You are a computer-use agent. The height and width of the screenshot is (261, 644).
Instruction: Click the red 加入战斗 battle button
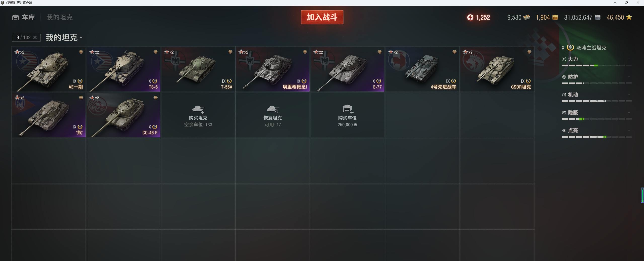pos(322,17)
